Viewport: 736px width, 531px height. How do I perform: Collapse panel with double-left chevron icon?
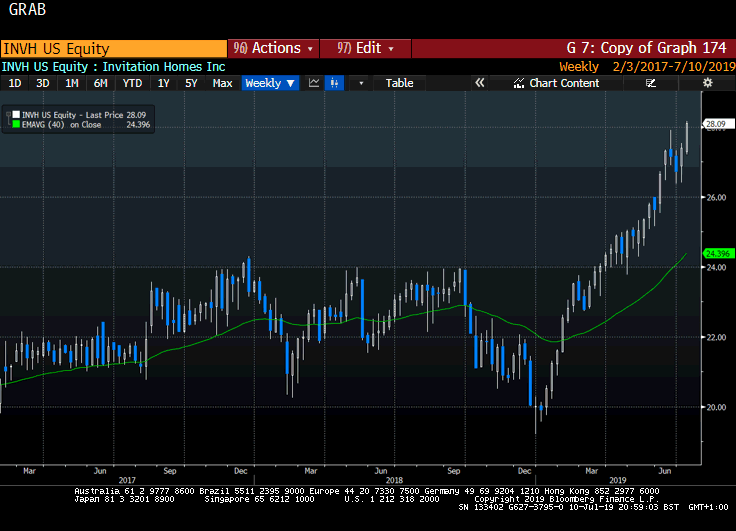pos(479,83)
